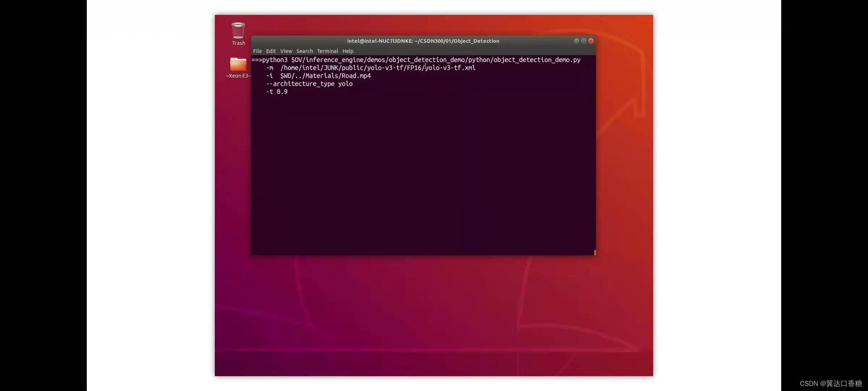The width and height of the screenshot is (868, 391).
Task: Open the Search menu in terminal
Action: pyautogui.click(x=305, y=51)
